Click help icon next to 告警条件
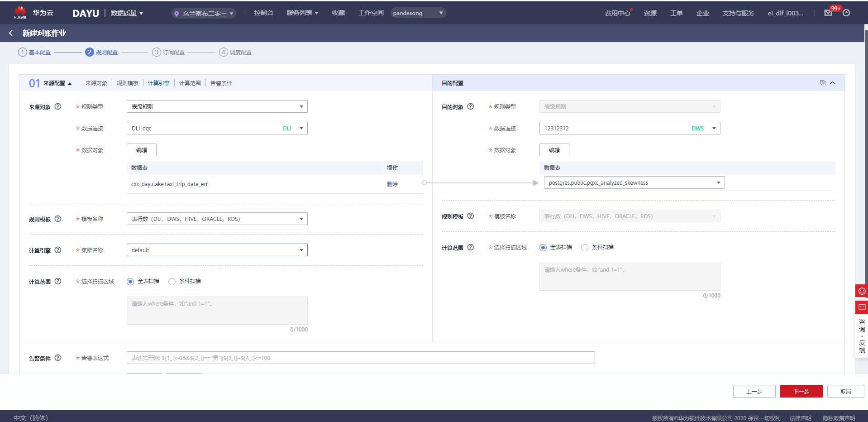Image resolution: width=868 pixels, height=422 pixels. click(x=58, y=358)
